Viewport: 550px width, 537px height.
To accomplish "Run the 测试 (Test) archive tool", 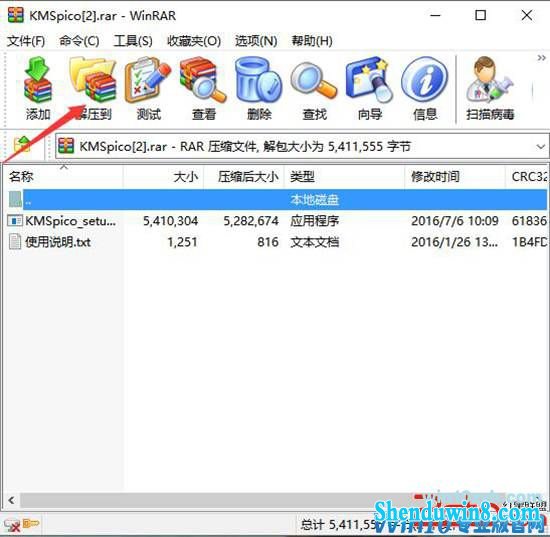I will pos(148,88).
